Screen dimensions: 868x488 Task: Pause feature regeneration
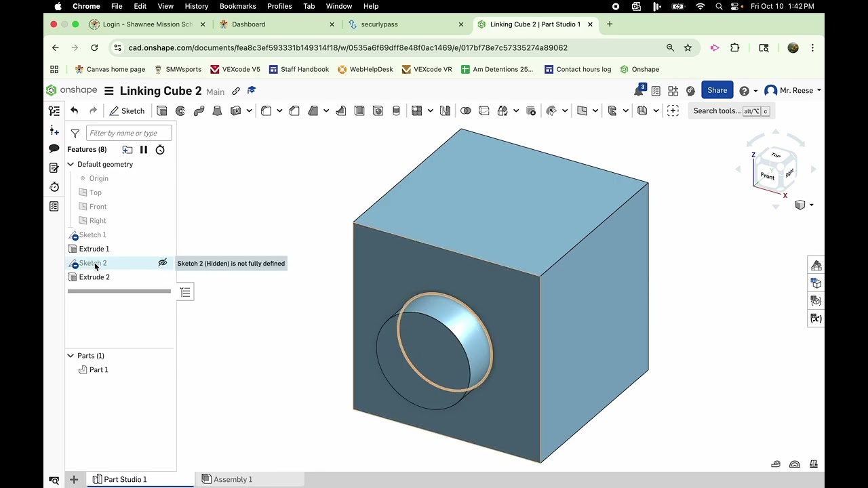click(144, 150)
